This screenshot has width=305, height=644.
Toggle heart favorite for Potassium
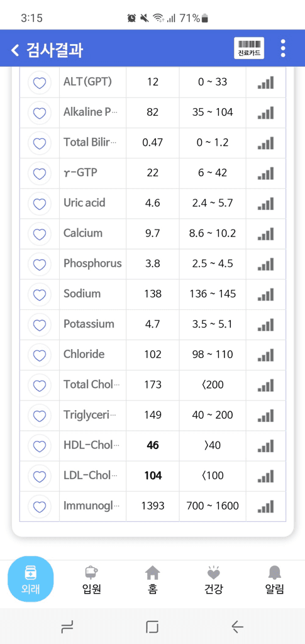pyautogui.click(x=40, y=325)
